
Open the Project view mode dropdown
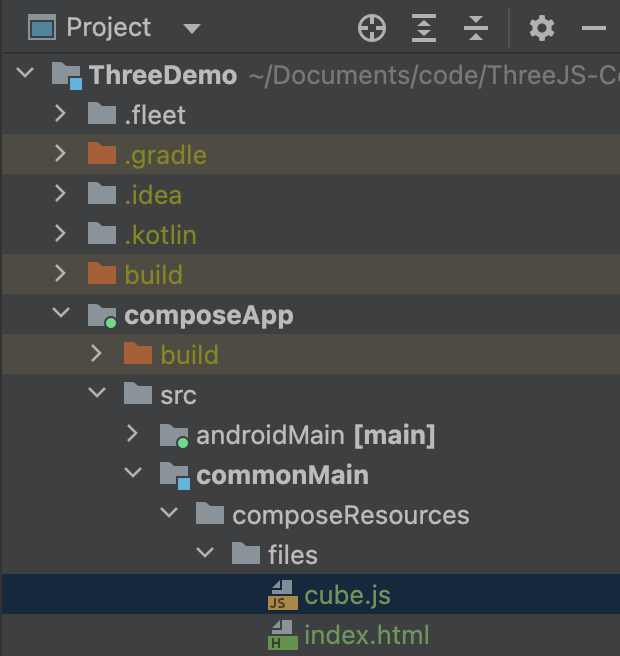(192, 28)
